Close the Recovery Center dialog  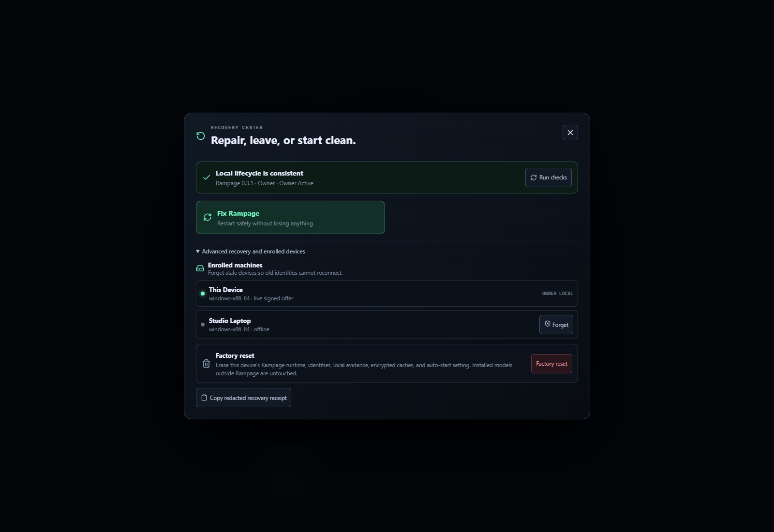pos(570,133)
